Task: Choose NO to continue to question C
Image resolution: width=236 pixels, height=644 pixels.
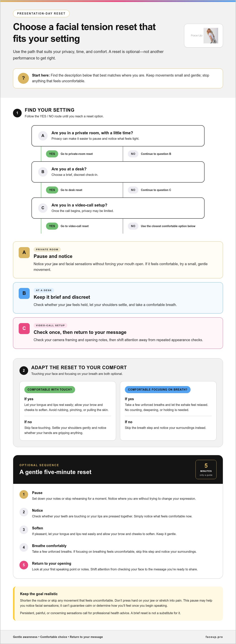Action: tap(133, 190)
